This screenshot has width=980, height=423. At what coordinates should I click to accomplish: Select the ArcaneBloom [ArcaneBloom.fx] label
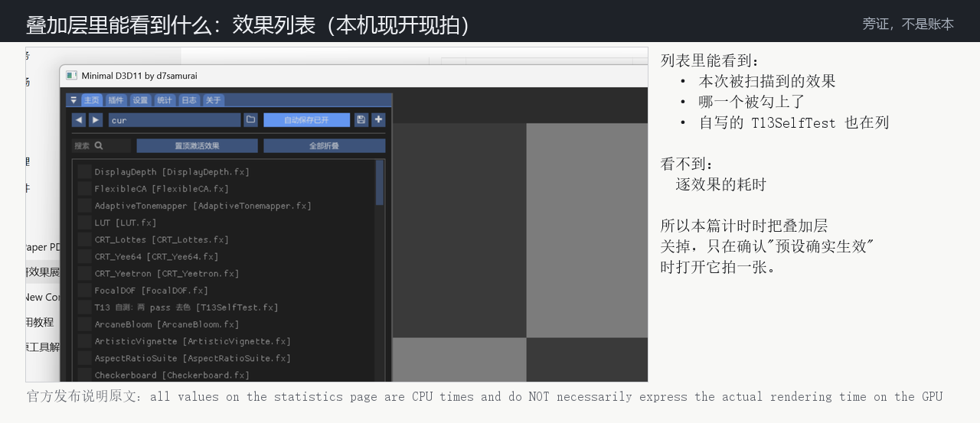[x=167, y=324]
